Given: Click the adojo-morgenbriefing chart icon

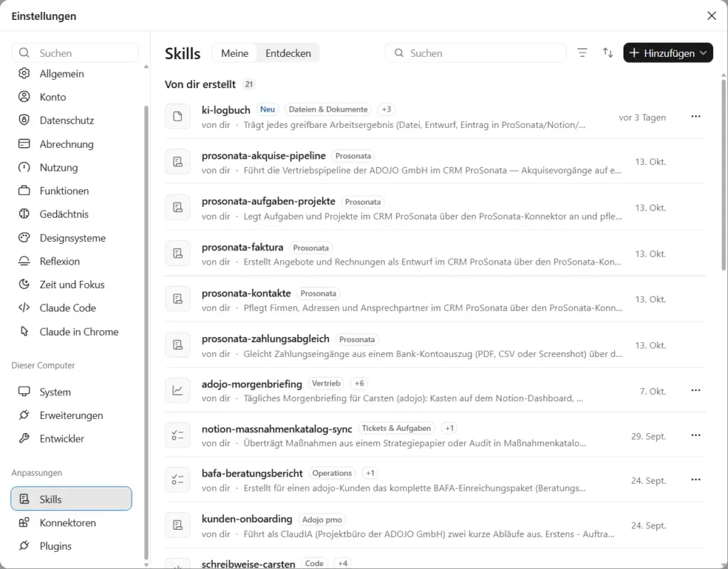Looking at the screenshot, I should [x=178, y=390].
